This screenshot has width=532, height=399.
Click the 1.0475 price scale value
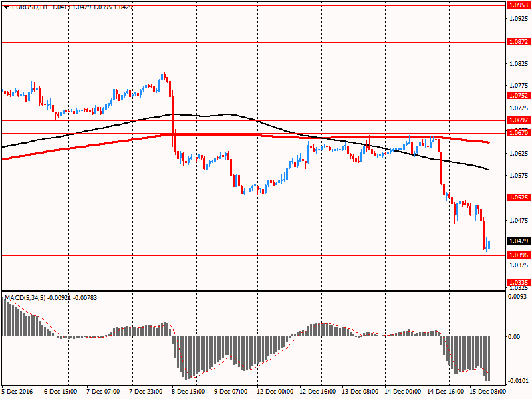[519, 221]
